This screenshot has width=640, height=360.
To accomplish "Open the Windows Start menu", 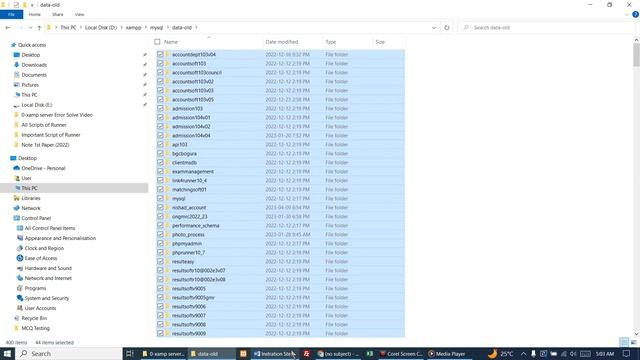I will (x=7, y=353).
